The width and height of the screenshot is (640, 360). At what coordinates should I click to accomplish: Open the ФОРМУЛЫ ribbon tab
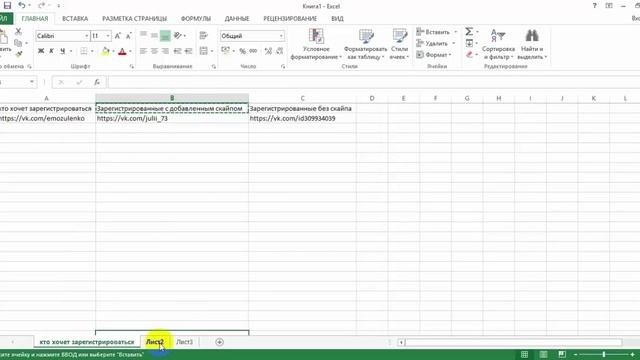click(196, 18)
